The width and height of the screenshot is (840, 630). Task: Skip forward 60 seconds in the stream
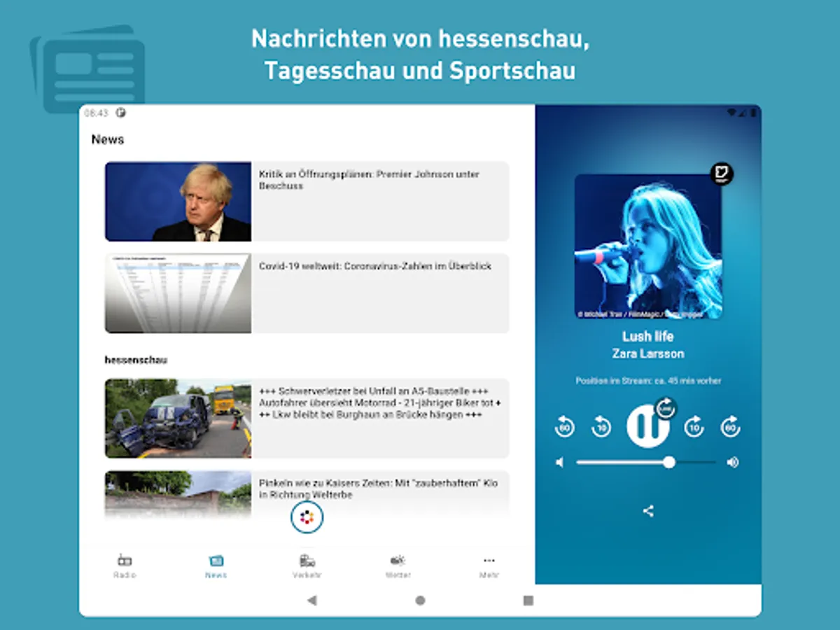[x=731, y=426]
